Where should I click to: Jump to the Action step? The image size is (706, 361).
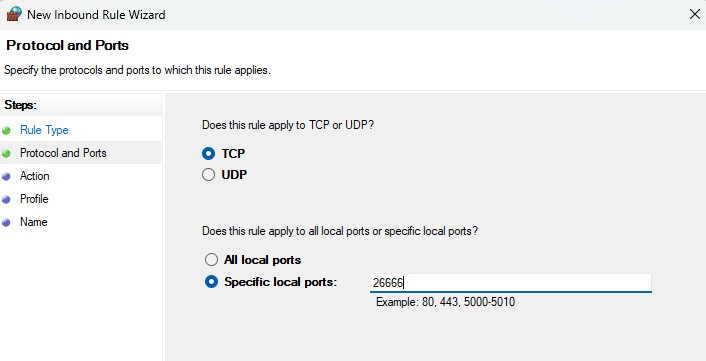(x=35, y=176)
